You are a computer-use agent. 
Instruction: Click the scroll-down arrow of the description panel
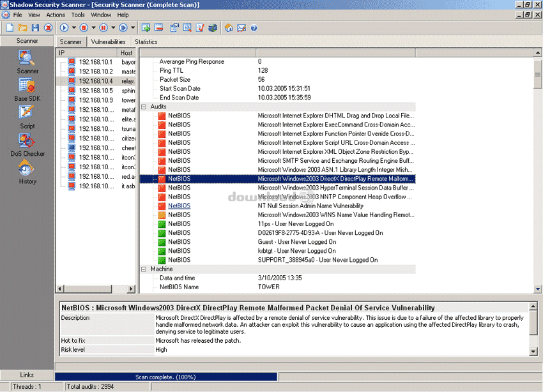(x=533, y=352)
